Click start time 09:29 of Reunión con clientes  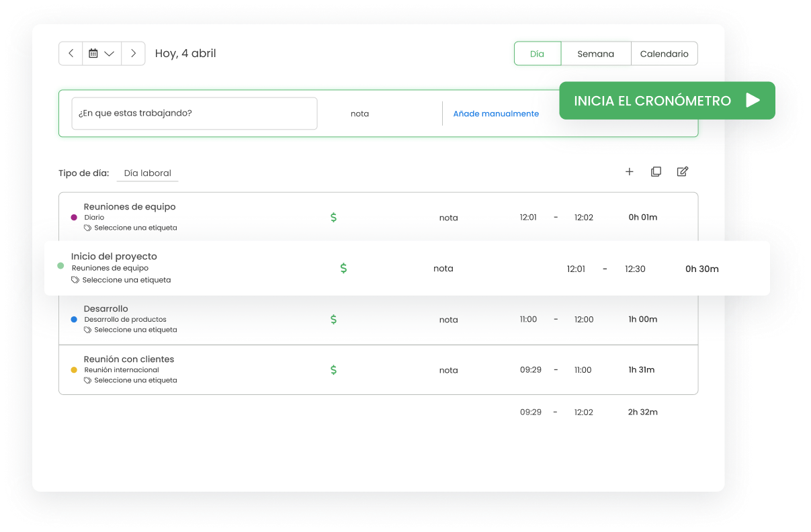pos(531,370)
